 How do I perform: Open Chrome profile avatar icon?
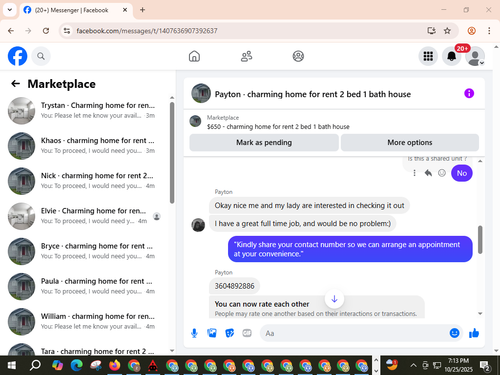pyautogui.click(x=471, y=31)
